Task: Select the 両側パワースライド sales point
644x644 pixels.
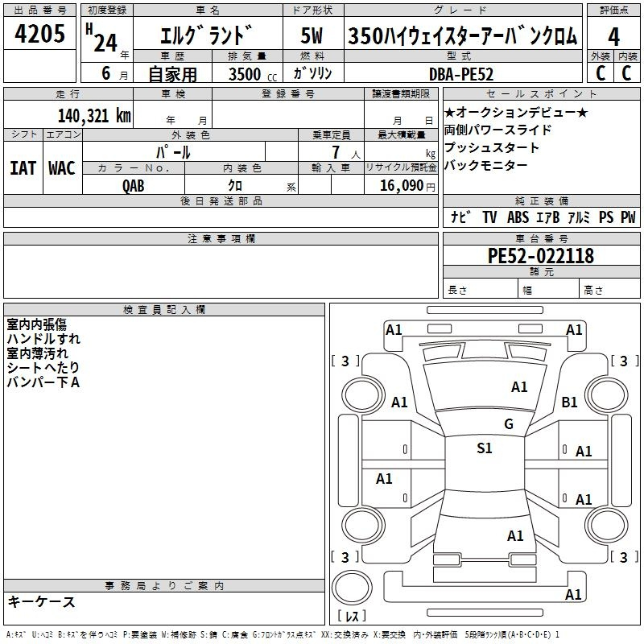Action: pos(497,130)
